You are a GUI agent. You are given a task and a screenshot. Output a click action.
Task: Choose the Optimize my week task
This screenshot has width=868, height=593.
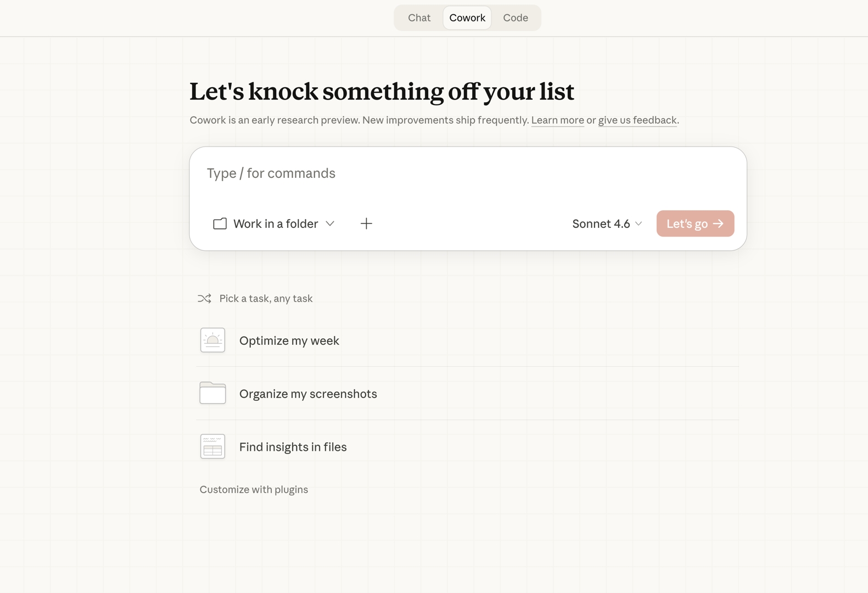289,340
